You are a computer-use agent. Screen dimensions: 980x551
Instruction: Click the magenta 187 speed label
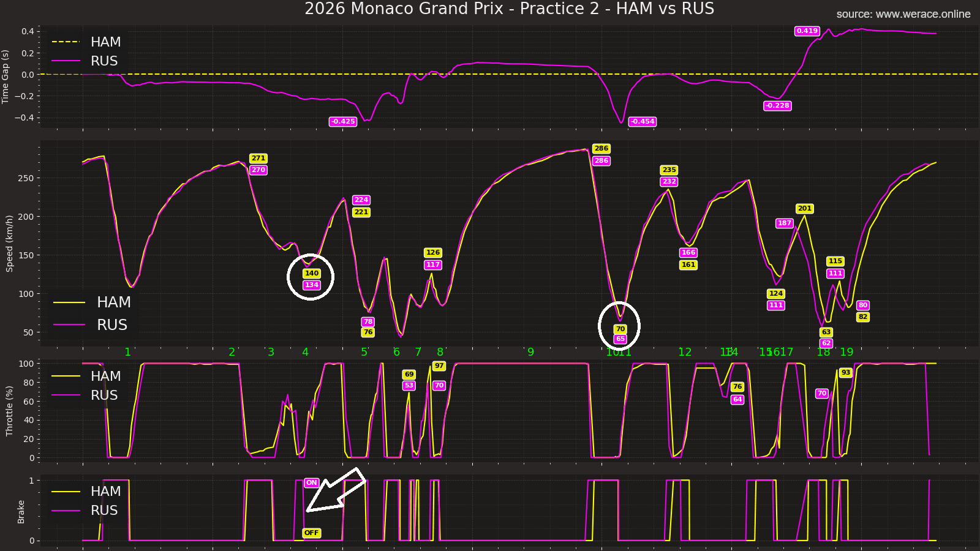(785, 223)
